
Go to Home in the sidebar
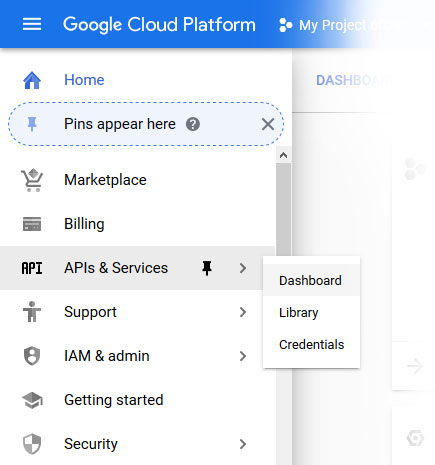coord(84,80)
